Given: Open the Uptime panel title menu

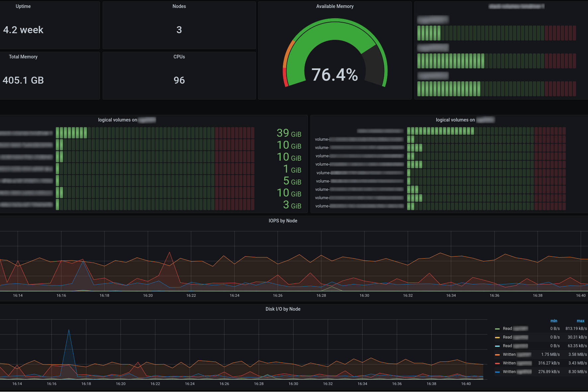Looking at the screenshot, I should click(23, 6).
